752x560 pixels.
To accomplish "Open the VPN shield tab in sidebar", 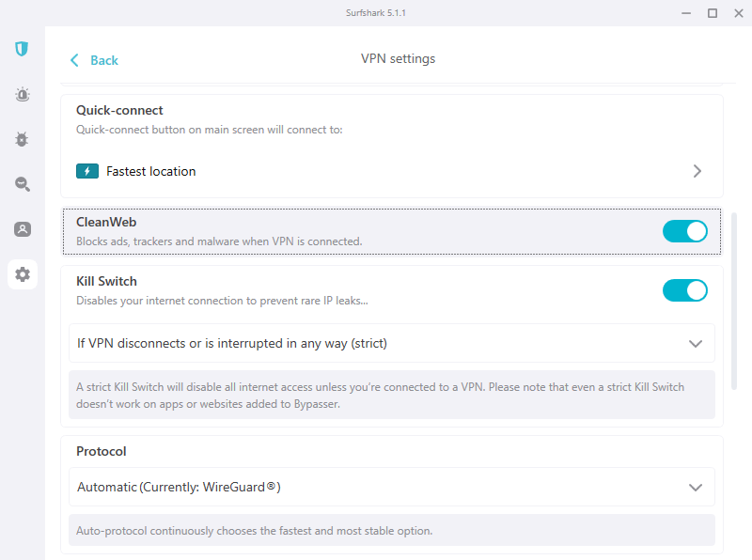I will [22, 48].
